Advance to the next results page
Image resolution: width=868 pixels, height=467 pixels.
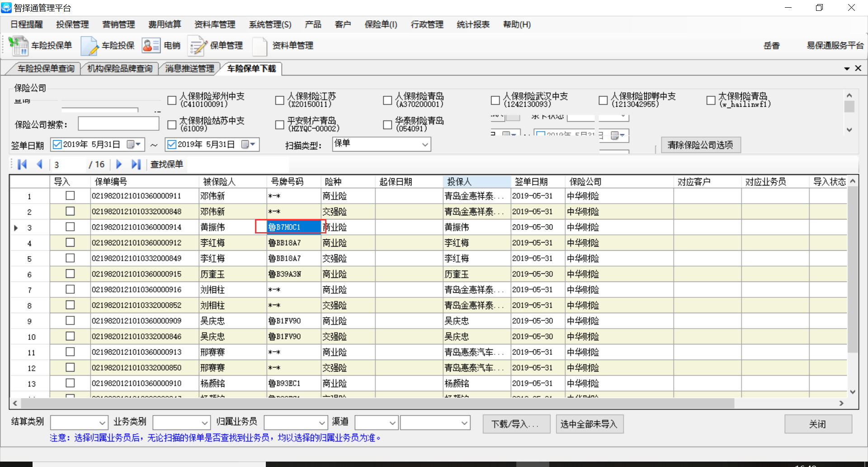coord(119,164)
